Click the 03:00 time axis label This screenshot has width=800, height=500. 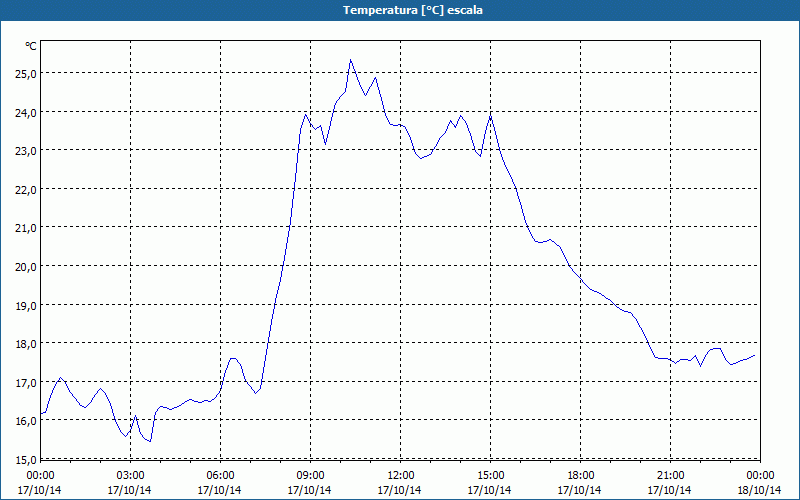click(x=130, y=476)
